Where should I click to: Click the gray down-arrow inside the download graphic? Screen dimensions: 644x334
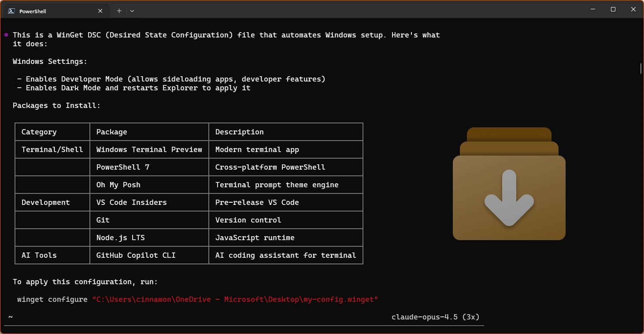point(510,197)
